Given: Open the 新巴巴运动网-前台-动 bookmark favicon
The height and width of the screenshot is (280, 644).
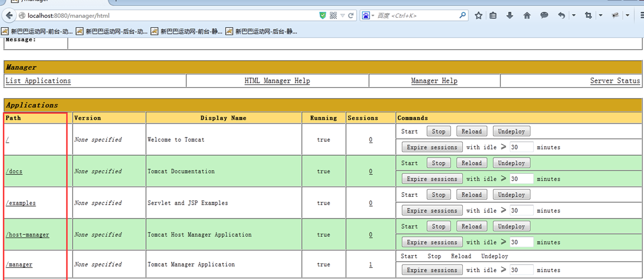Looking at the screenshot, I should point(6,31).
